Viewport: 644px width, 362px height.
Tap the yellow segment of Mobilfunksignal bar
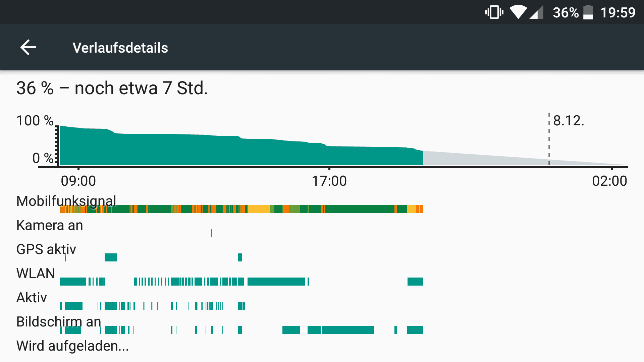click(259, 209)
